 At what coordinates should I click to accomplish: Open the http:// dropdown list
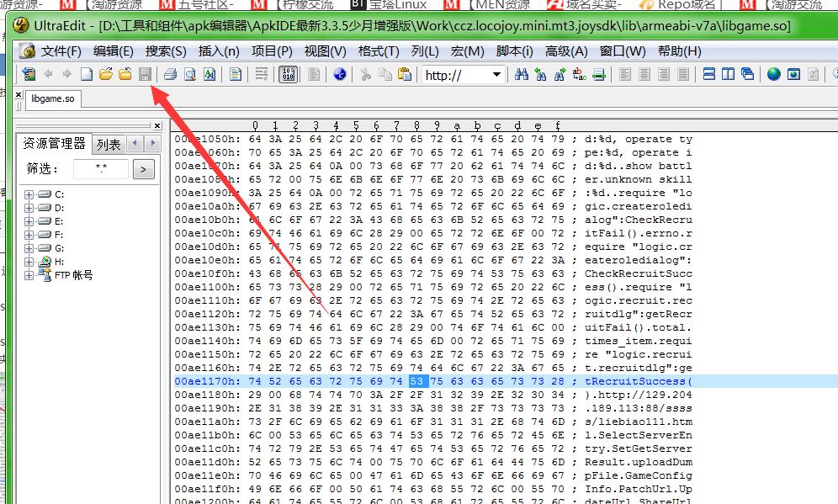coord(496,75)
